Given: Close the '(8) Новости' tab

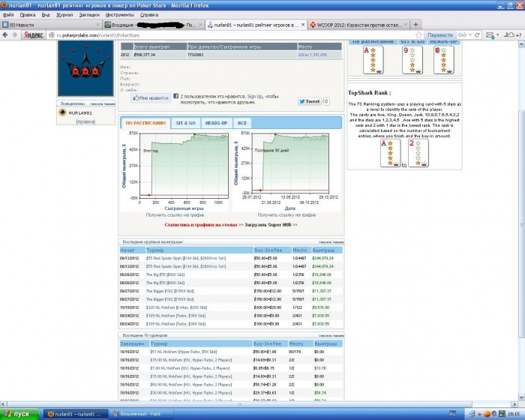Looking at the screenshot, I should [98, 25].
